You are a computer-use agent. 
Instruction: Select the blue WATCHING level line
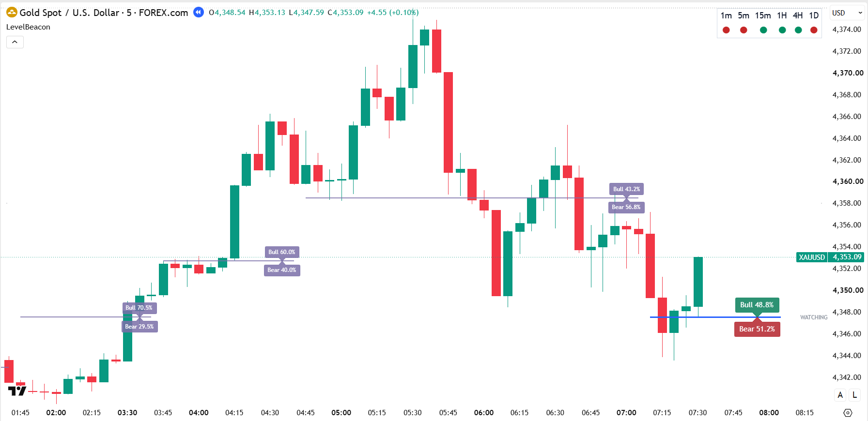point(715,317)
